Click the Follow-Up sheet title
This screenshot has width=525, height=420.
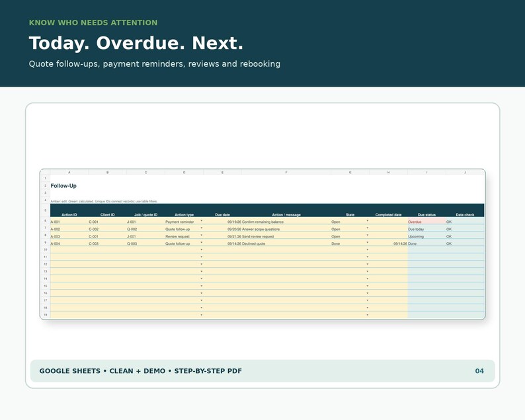63,186
